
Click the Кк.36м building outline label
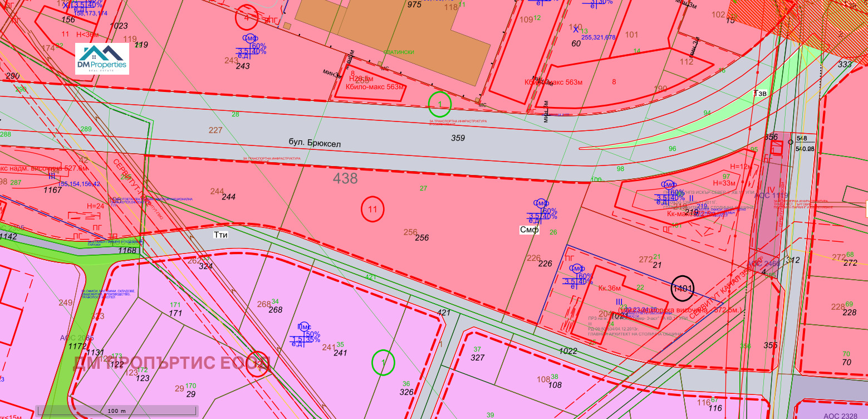(609, 289)
